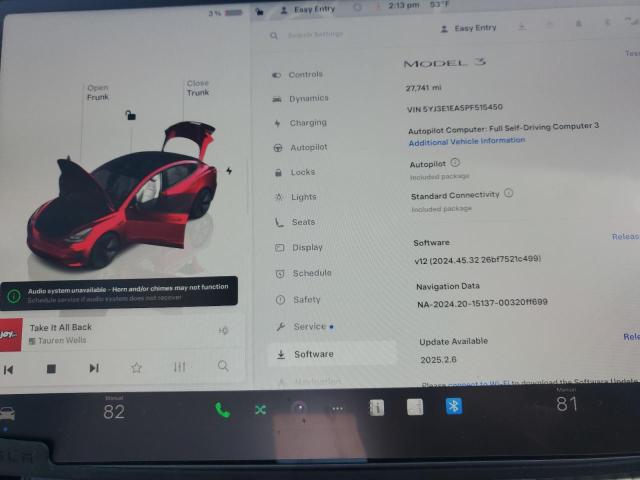
Task: Tap the audio system unavailable alert
Action: 119,293
